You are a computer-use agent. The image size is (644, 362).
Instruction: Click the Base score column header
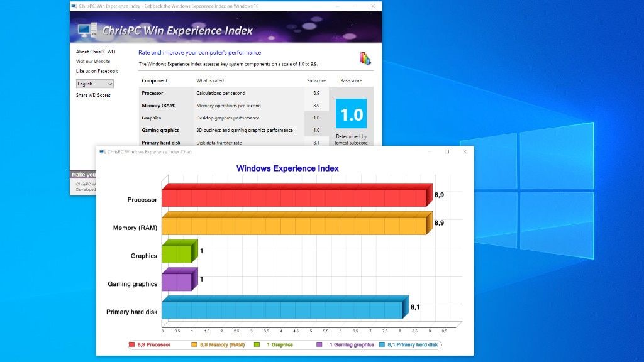[x=351, y=80]
